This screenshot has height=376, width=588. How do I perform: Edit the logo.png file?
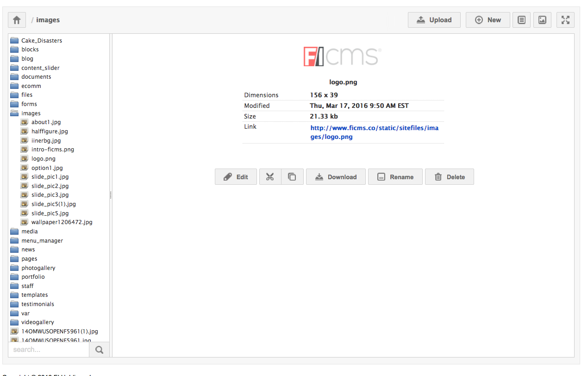pyautogui.click(x=236, y=177)
